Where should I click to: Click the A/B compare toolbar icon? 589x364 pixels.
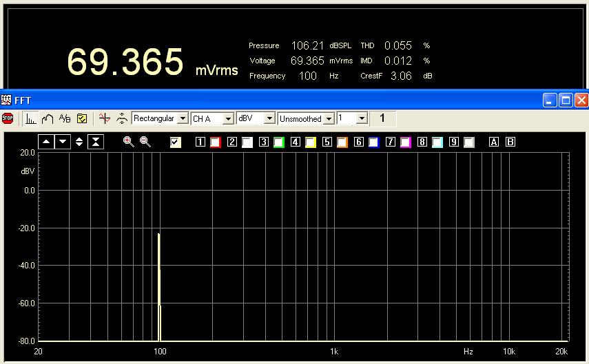tap(65, 118)
